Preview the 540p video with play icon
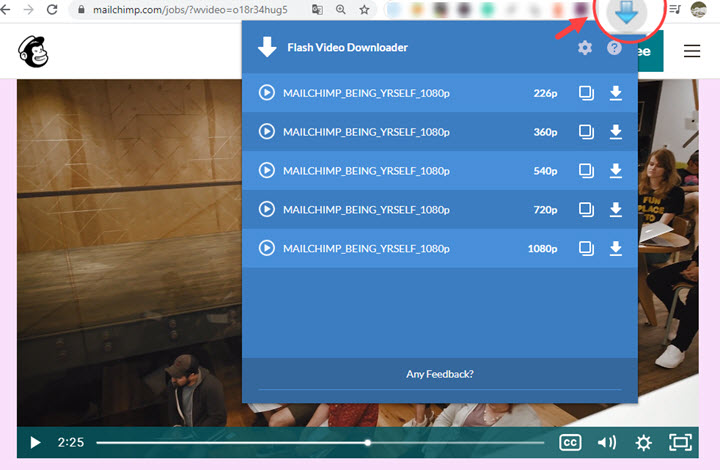 tap(266, 171)
